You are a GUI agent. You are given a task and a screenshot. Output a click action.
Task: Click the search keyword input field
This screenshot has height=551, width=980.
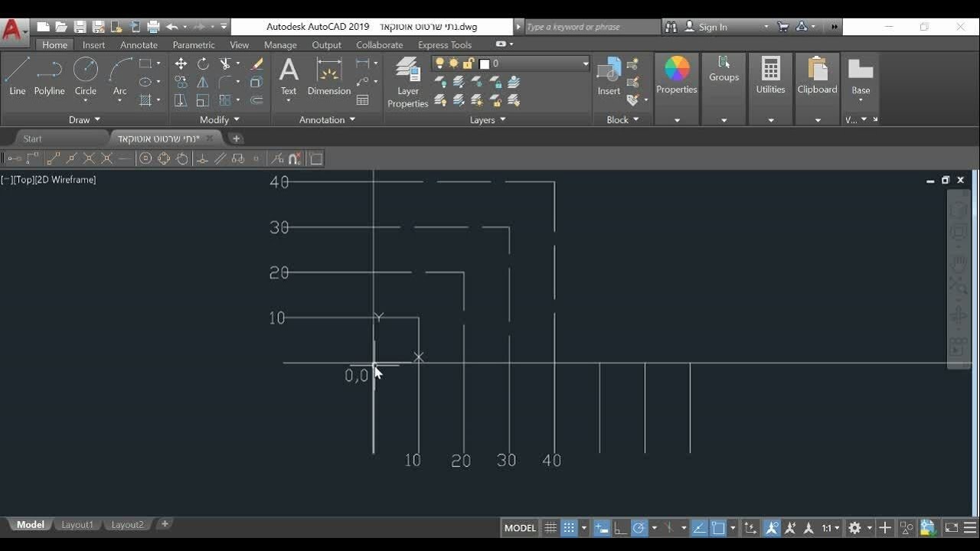[x=592, y=27]
